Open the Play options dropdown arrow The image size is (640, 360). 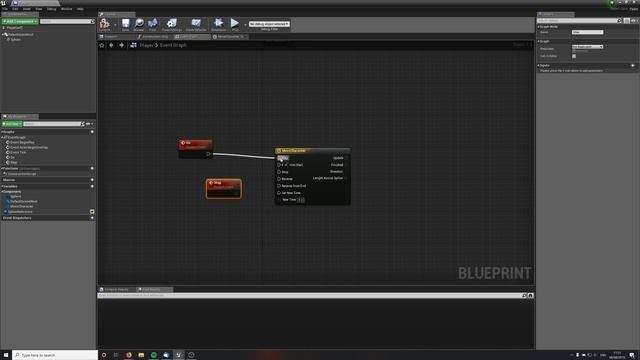245,25
